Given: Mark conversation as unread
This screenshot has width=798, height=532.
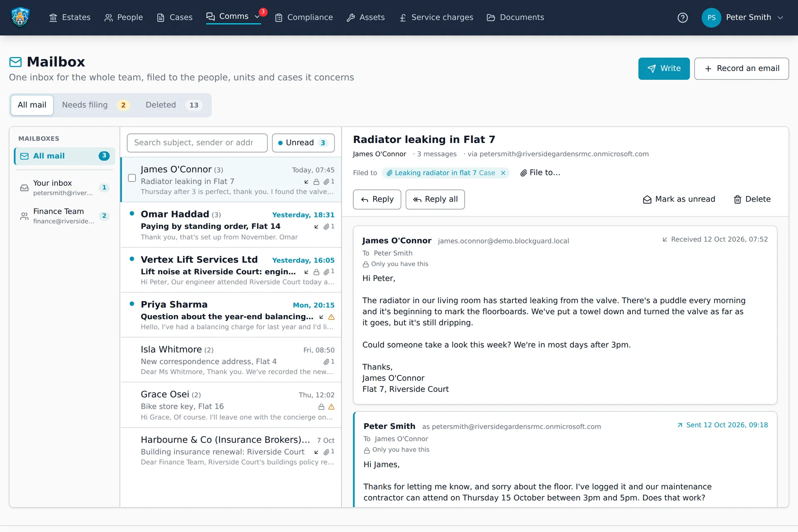Looking at the screenshot, I should pyautogui.click(x=679, y=199).
